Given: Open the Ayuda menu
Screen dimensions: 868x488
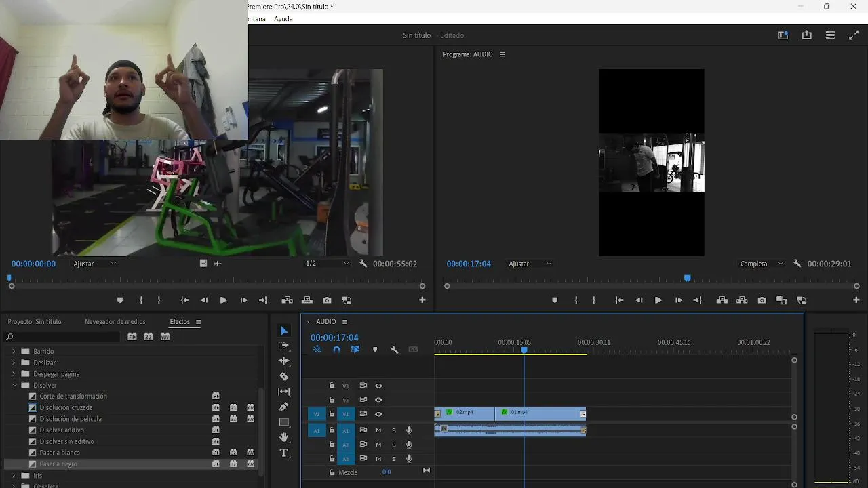Looking at the screenshot, I should click(x=283, y=19).
